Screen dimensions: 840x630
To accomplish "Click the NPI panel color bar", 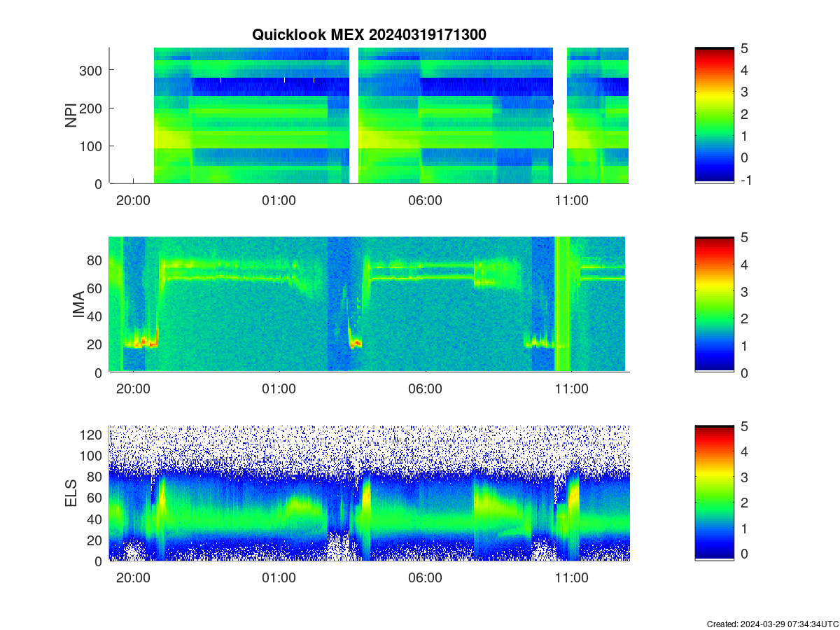I will [x=714, y=115].
